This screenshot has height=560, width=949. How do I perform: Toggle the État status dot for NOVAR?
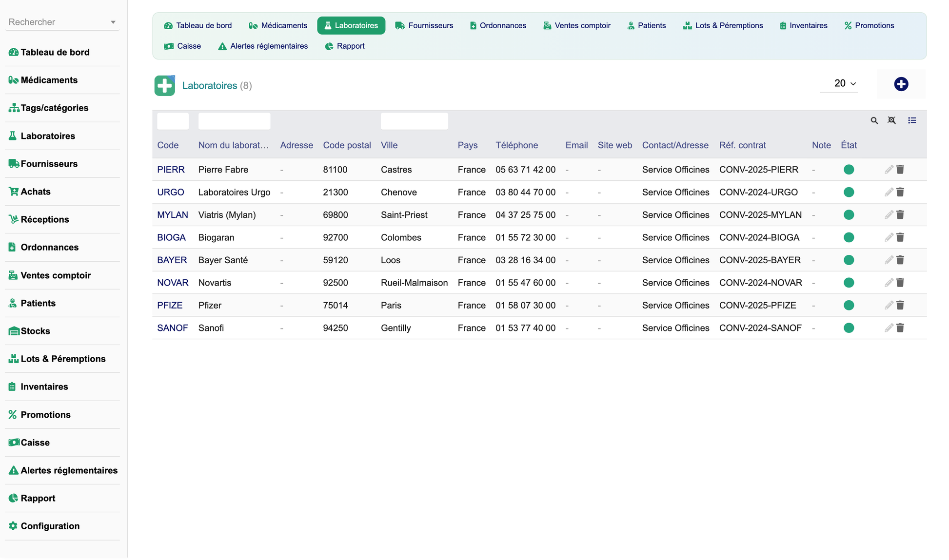[x=849, y=283]
